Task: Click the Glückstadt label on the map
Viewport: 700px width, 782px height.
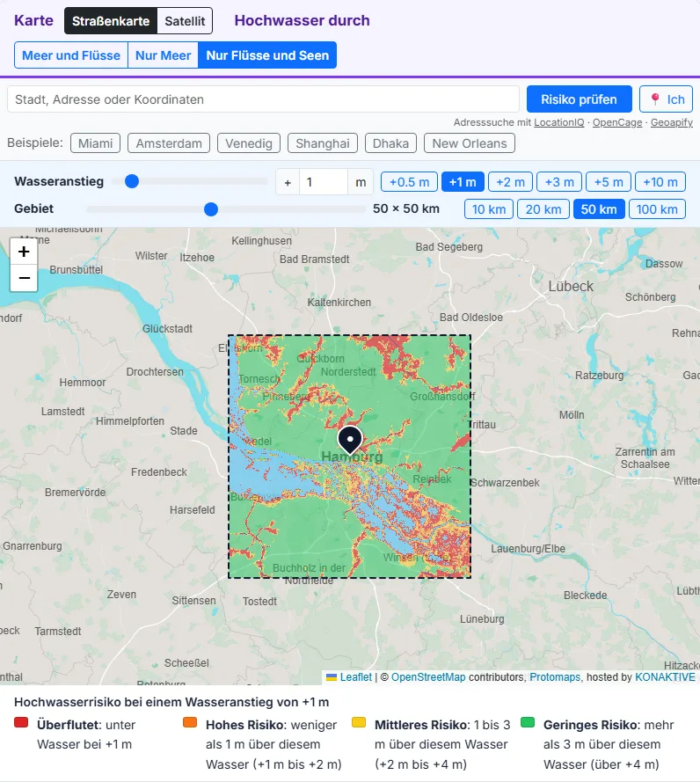Action: [167, 329]
